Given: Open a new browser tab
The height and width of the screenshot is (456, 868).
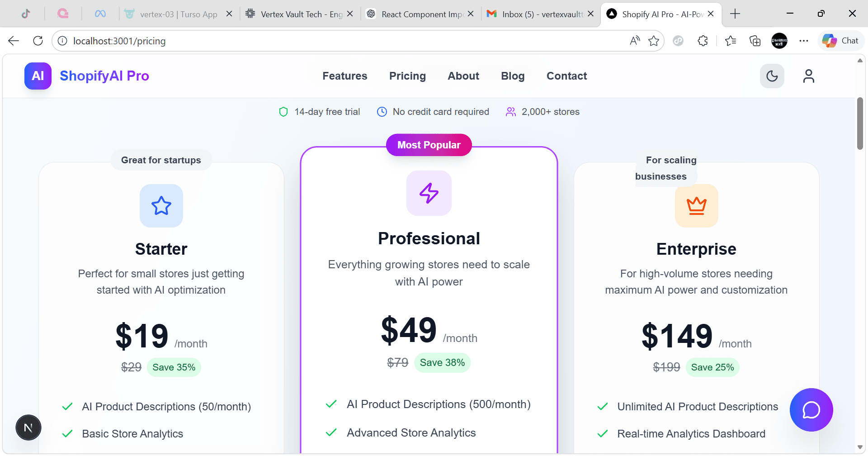Looking at the screenshot, I should tap(735, 14).
